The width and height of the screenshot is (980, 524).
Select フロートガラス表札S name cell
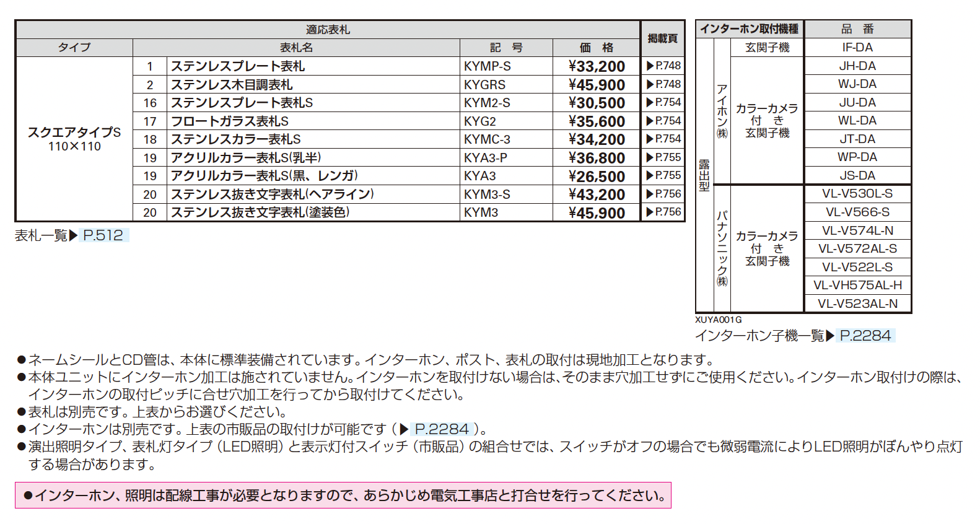pyautogui.click(x=313, y=121)
